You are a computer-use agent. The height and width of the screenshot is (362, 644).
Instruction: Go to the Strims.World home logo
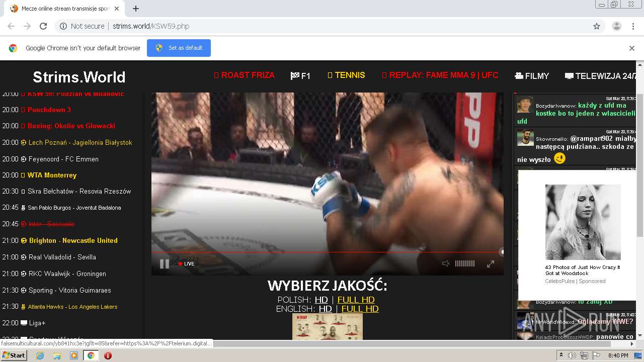79,77
